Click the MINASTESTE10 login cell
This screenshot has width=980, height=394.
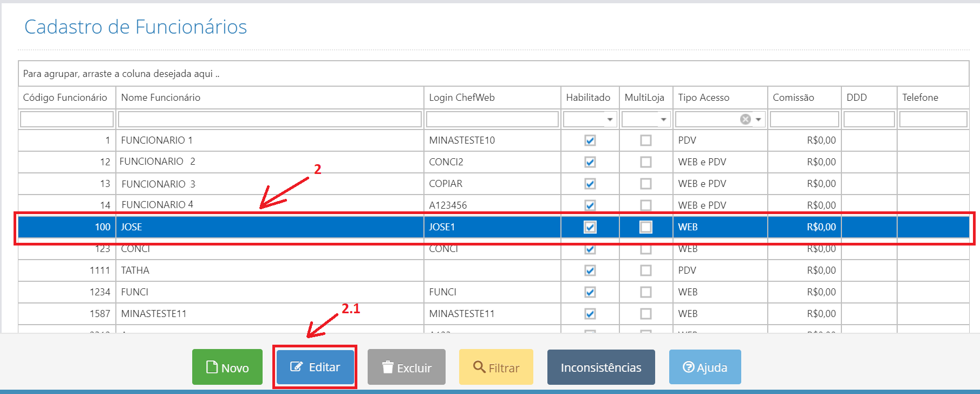coord(492,140)
